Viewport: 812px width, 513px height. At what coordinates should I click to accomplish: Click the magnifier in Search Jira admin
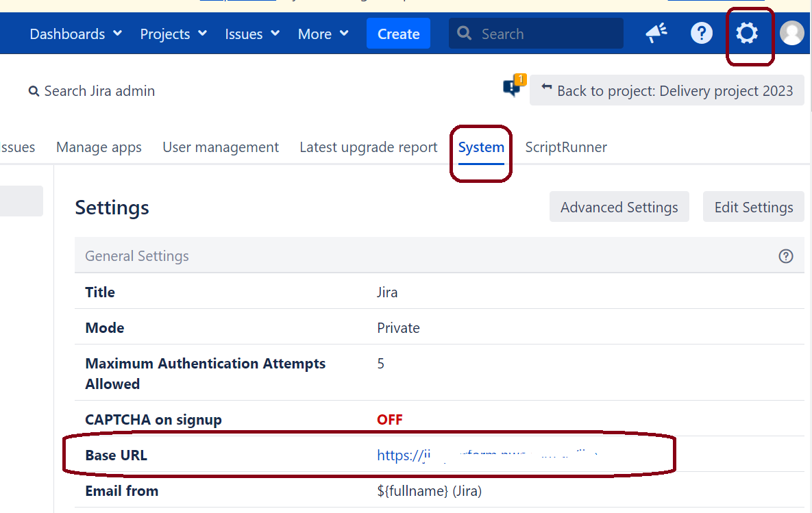(x=34, y=90)
